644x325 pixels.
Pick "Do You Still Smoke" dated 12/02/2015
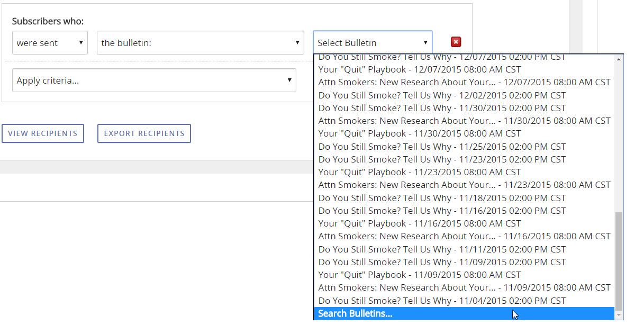(441, 95)
